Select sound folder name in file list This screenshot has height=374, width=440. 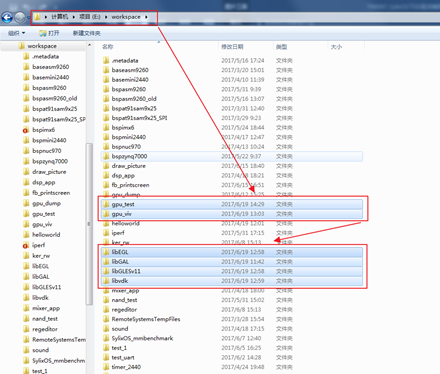coord(120,329)
